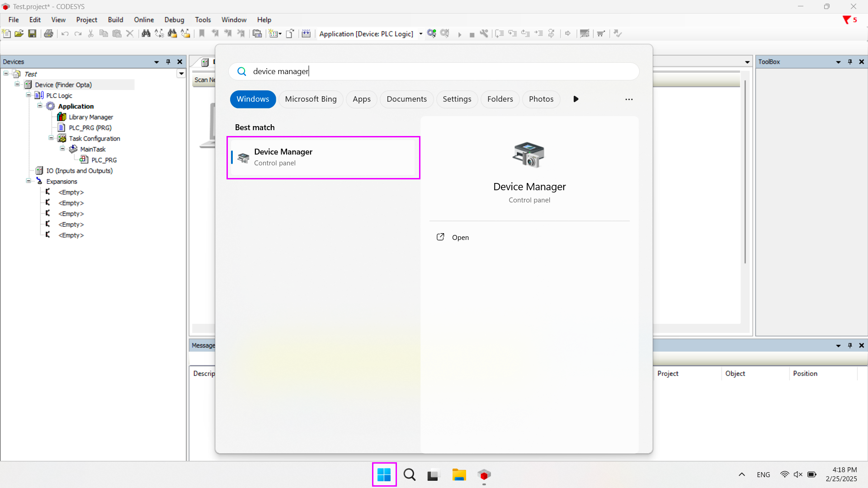Screen dimensions: 868x488
Task: Click the Open project folder icon
Action: [19, 33]
